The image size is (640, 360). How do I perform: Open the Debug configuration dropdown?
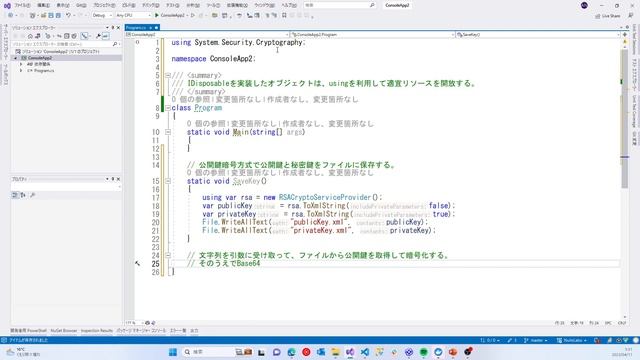pyautogui.click(x=102, y=15)
